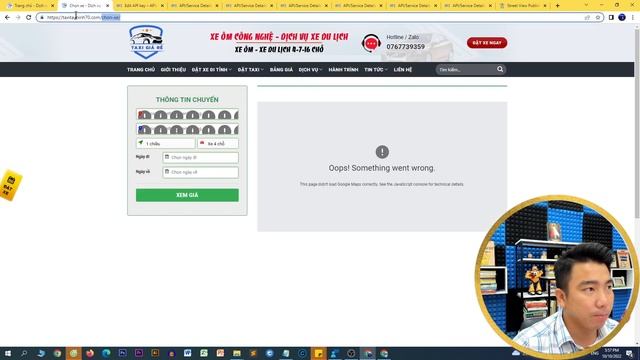Open the 1 chiều trip type dropdown
The width and height of the screenshot is (640, 360).
(x=165, y=144)
